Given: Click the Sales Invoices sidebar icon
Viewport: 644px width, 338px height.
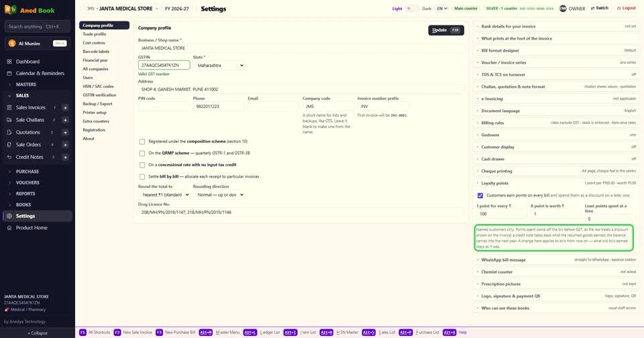Looking at the screenshot, I should coord(9,107).
